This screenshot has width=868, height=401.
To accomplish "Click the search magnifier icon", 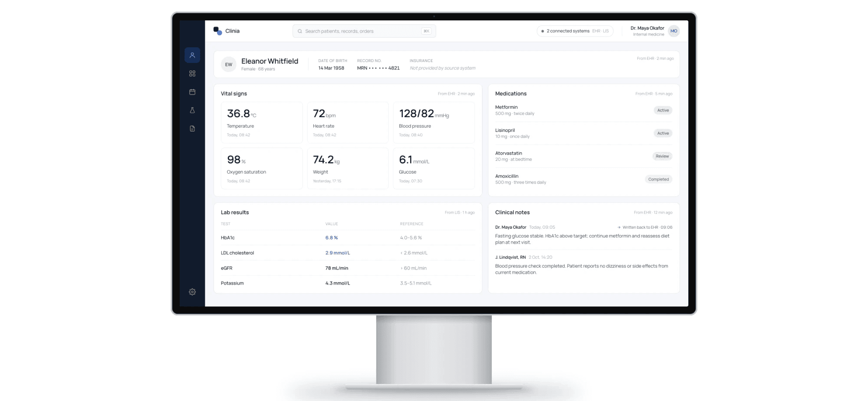I will (300, 31).
